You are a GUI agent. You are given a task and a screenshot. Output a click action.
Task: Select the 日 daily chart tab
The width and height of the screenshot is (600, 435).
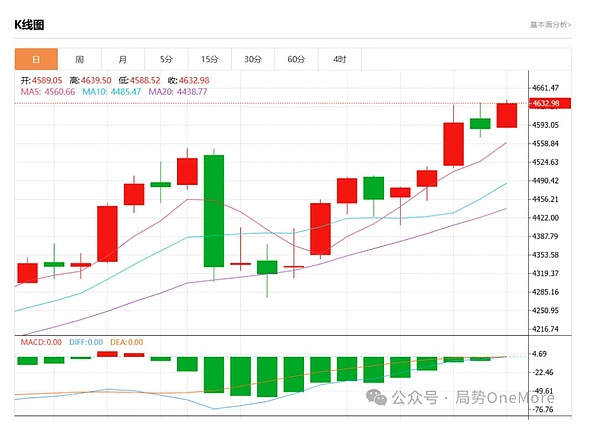36,59
